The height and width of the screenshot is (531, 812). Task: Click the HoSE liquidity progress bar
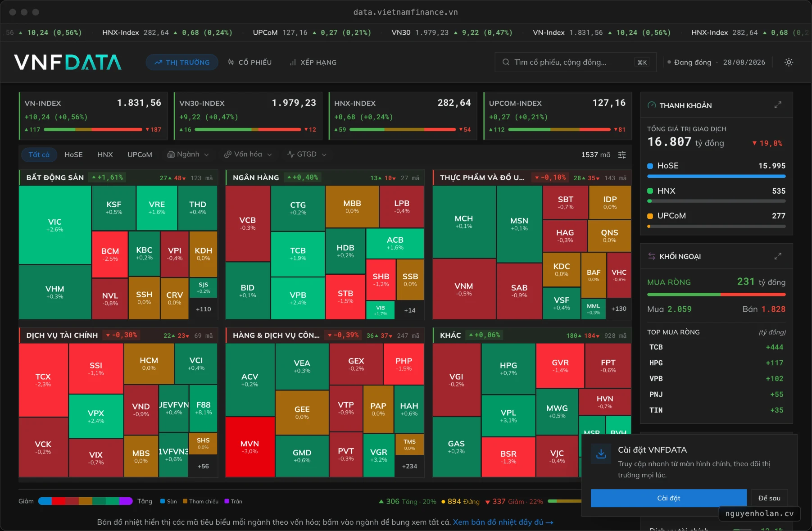[x=717, y=176]
